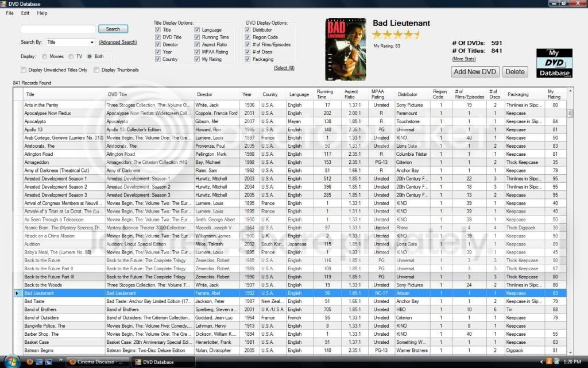The image size is (588, 368).
Task: Open the Advanced Search link
Action: click(118, 42)
